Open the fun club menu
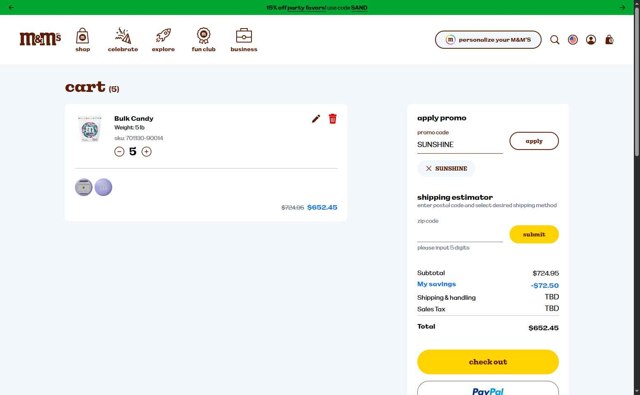Viewport: 640px width, 395px height. (x=204, y=40)
